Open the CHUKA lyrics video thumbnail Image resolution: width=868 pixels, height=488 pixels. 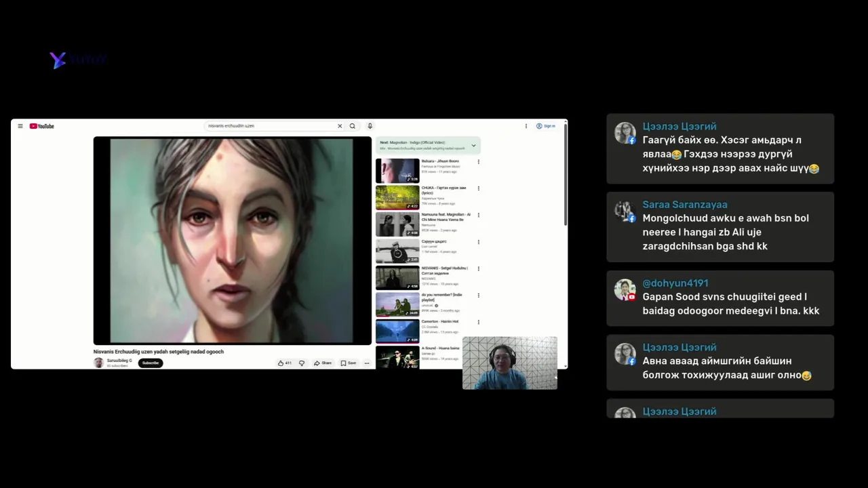[397, 197]
